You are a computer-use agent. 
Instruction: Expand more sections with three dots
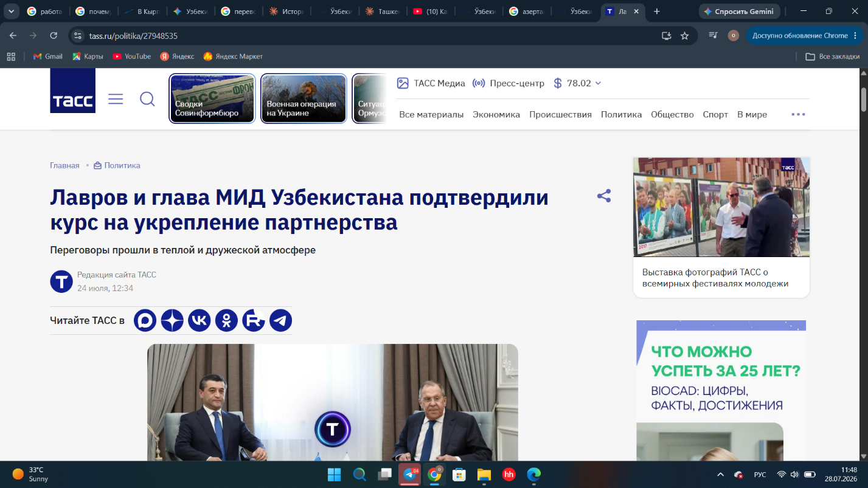click(x=798, y=114)
